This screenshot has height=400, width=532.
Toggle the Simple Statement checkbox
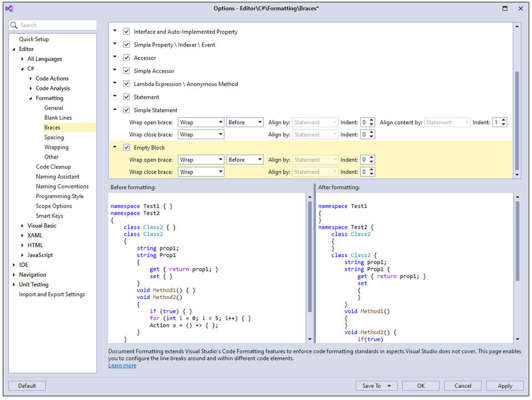pos(127,110)
